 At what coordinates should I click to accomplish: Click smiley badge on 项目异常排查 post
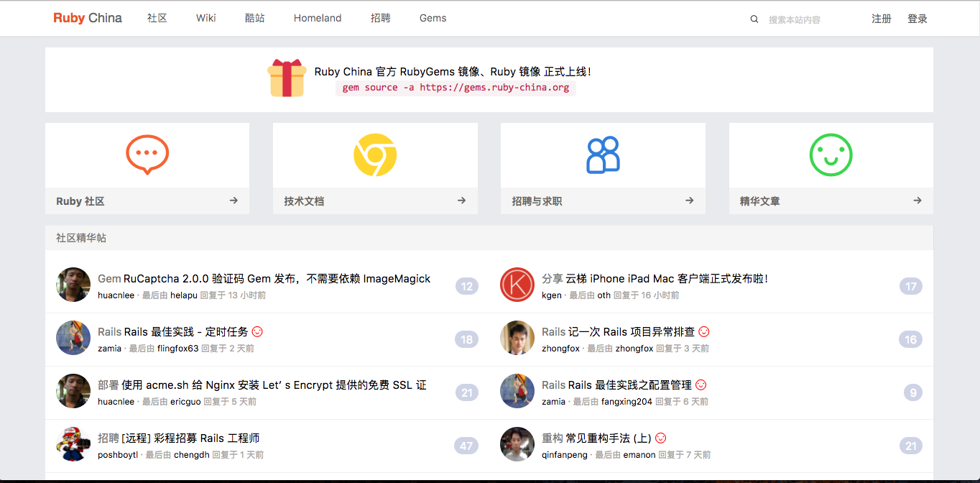click(704, 331)
